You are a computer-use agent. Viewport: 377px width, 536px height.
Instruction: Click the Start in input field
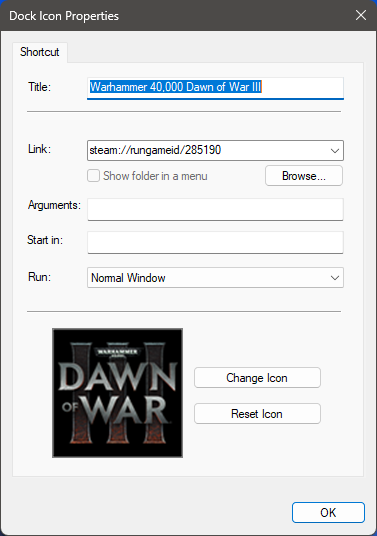(215, 242)
